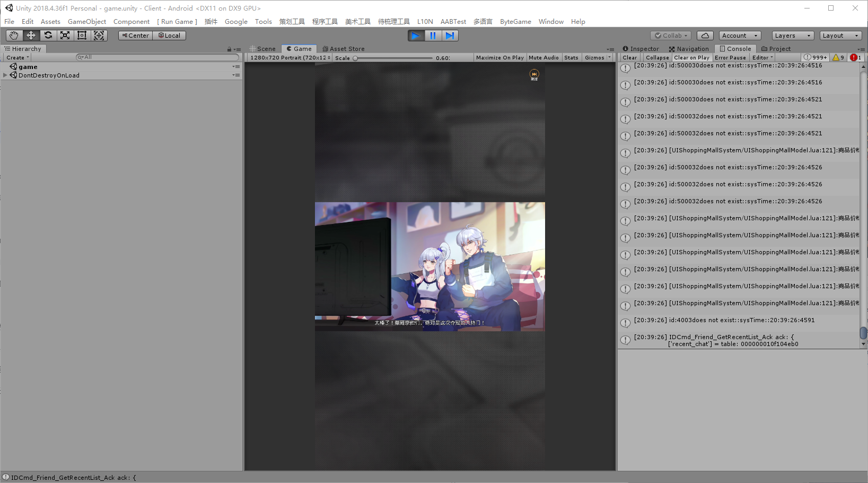
Task: Toggle Mute Audio in Game view
Action: coord(543,57)
